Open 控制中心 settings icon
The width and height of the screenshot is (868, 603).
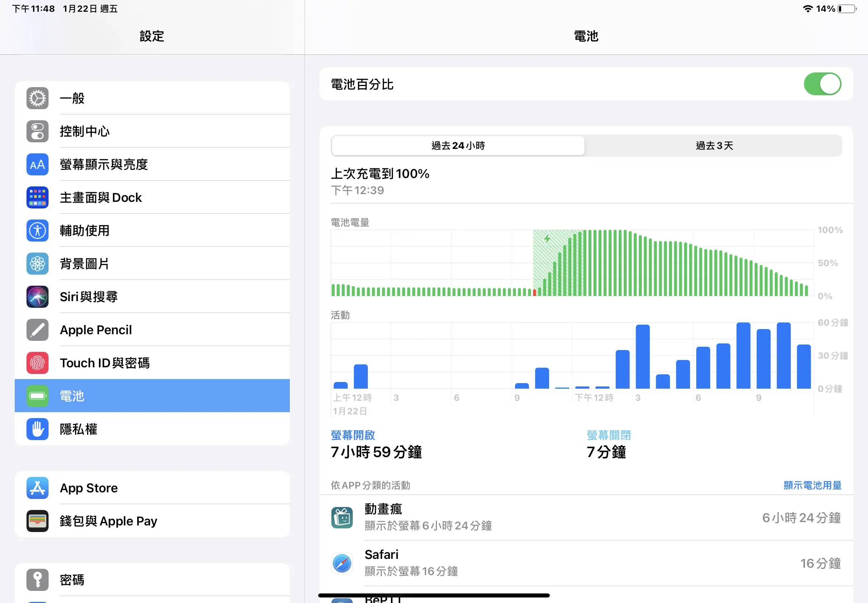[x=38, y=132]
